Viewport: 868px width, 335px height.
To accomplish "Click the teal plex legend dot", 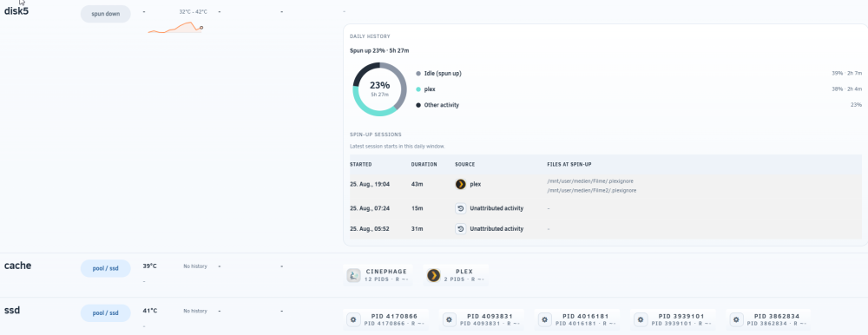I will [418, 89].
